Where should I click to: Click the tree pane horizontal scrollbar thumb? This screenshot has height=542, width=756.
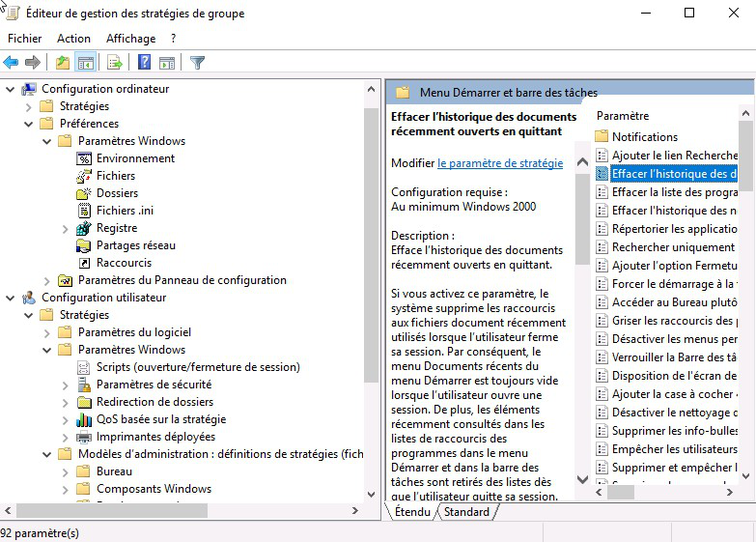tap(112, 510)
